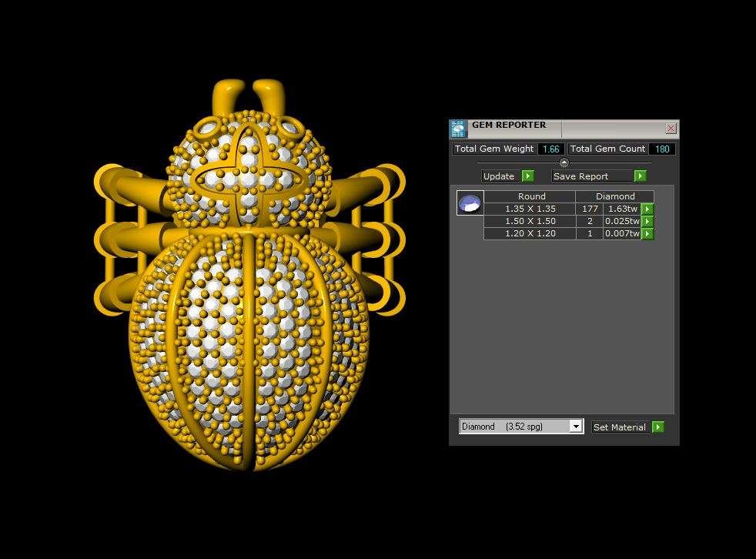The image size is (756, 559).
Task: Click the Total Gem Count value 180
Action: point(661,149)
